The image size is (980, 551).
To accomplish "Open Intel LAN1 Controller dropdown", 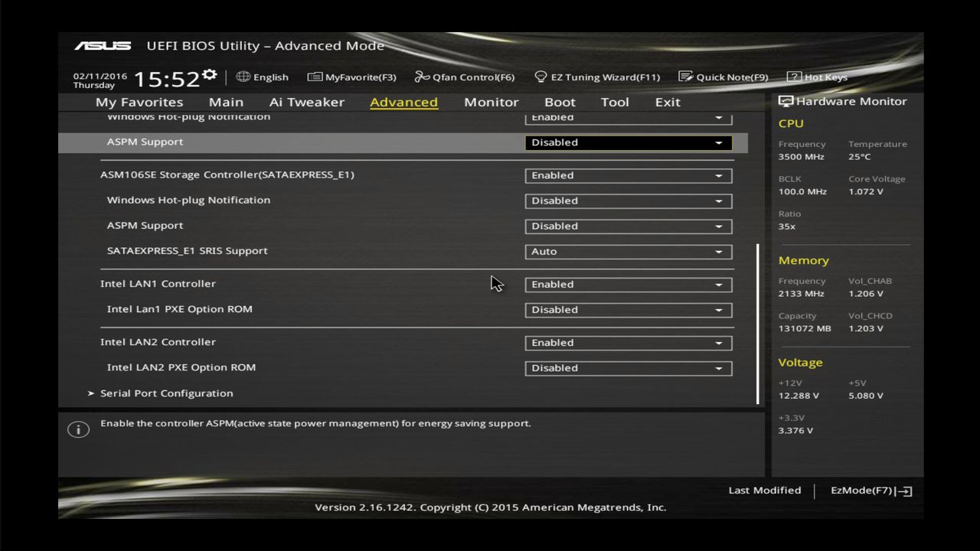I will pyautogui.click(x=629, y=284).
